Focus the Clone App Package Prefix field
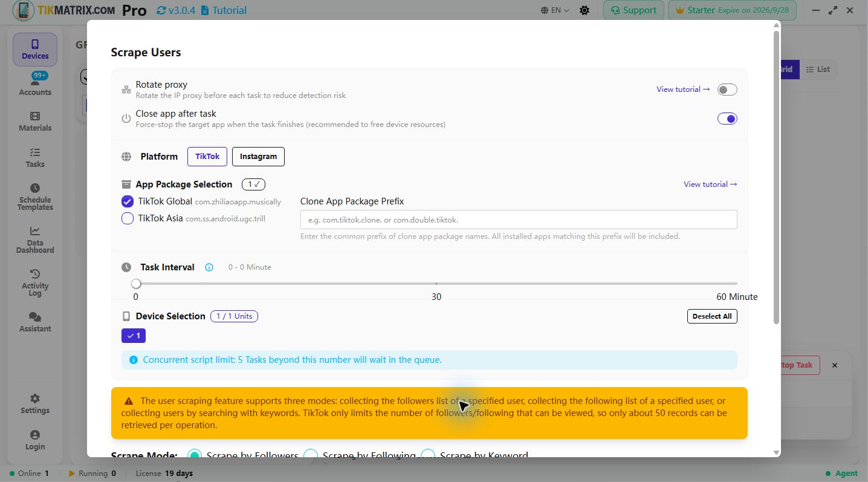Viewport: 868px width, 482px height. point(519,220)
